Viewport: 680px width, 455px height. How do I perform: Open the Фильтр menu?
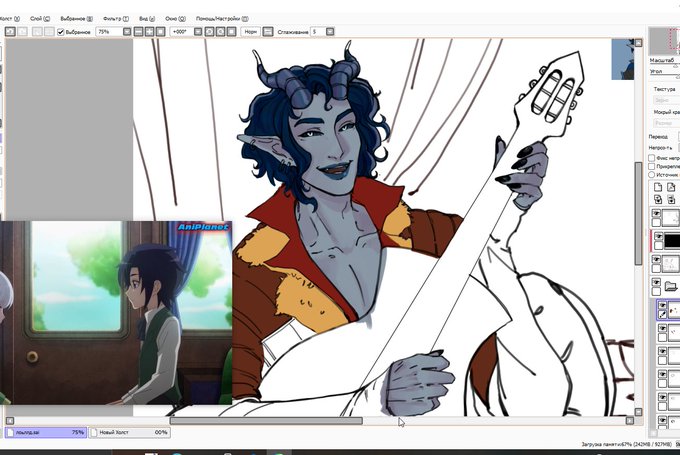[116, 19]
